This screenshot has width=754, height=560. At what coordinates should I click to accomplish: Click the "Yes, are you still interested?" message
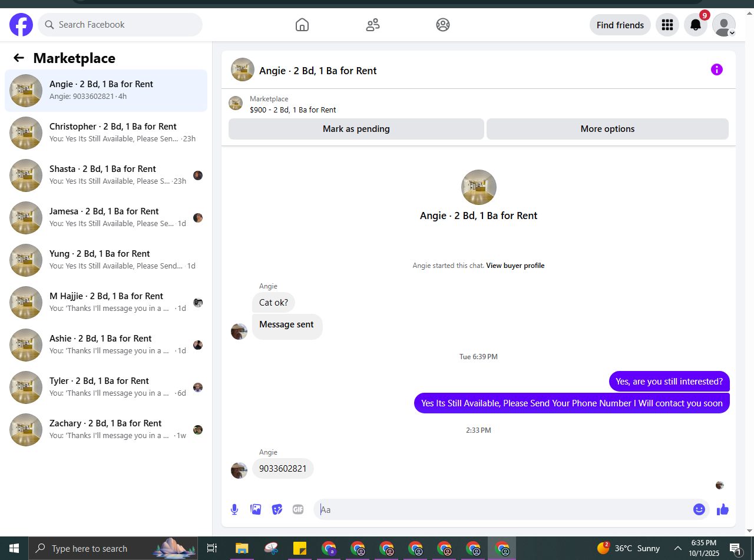(669, 382)
